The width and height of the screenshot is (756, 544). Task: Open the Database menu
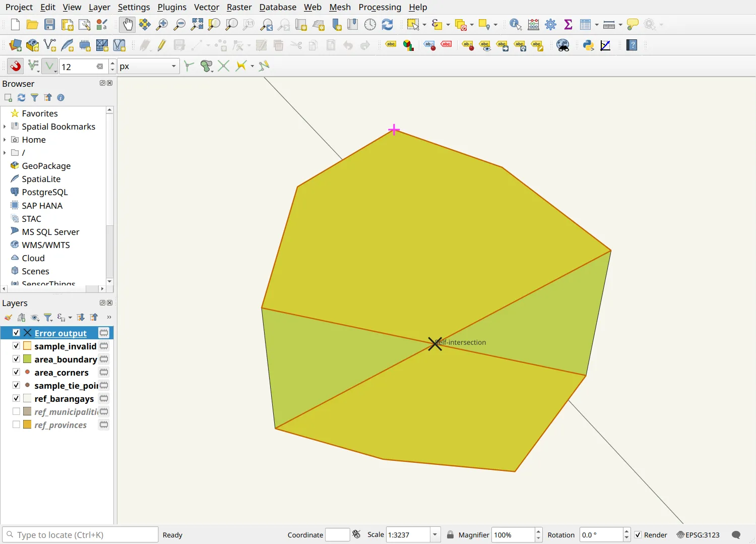278,7
